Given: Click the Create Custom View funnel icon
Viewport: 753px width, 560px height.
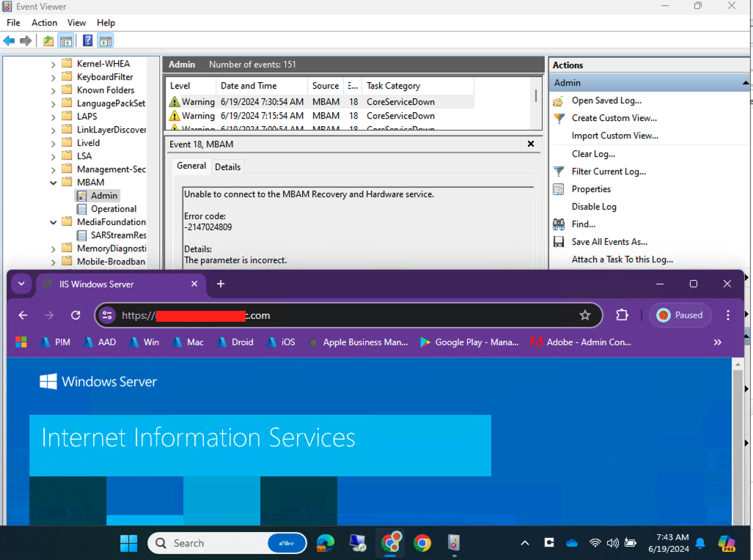Looking at the screenshot, I should click(559, 118).
